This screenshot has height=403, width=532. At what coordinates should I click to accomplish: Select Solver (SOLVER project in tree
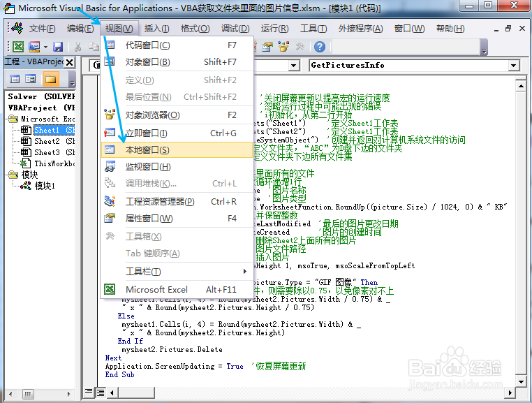click(41, 96)
